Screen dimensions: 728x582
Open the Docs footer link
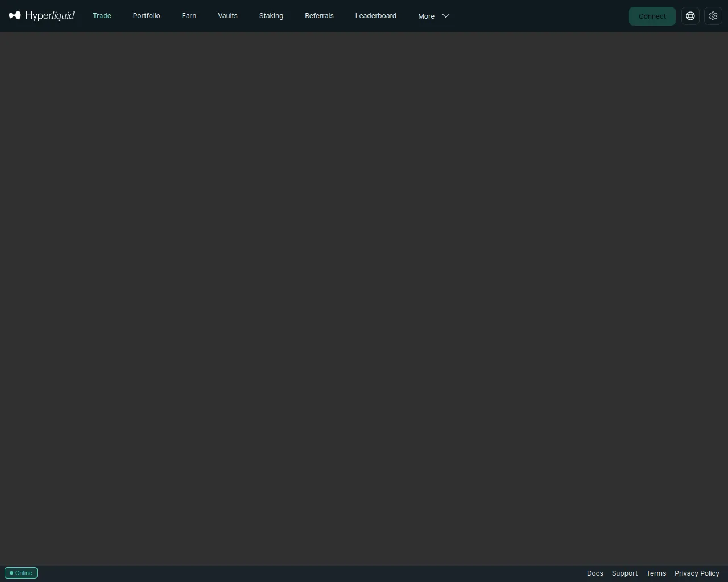pos(595,573)
